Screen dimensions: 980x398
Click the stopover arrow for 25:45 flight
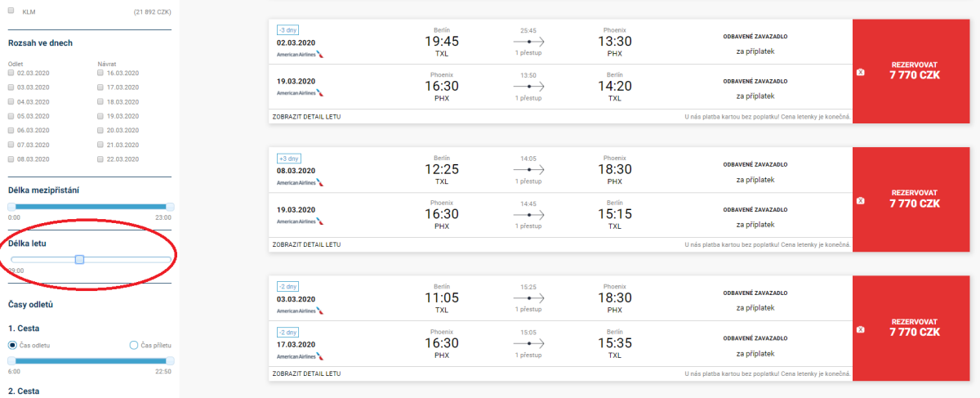pyautogui.click(x=528, y=41)
